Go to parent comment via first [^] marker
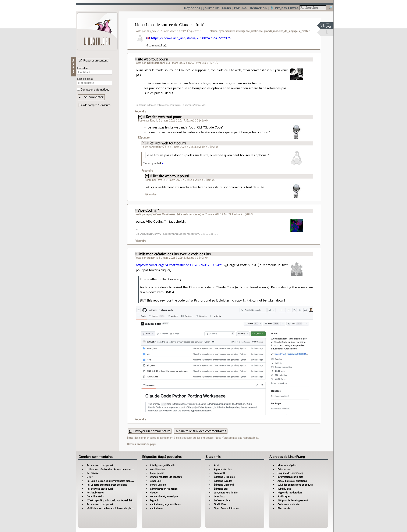Image resolution: width=407 pixels, height=532 pixels. (140, 117)
